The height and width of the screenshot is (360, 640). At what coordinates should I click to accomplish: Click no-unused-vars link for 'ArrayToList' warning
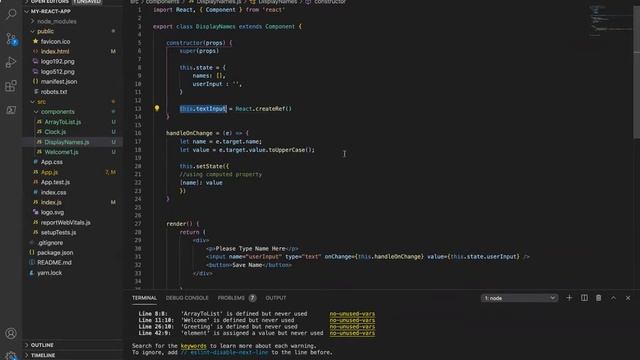[352, 314]
